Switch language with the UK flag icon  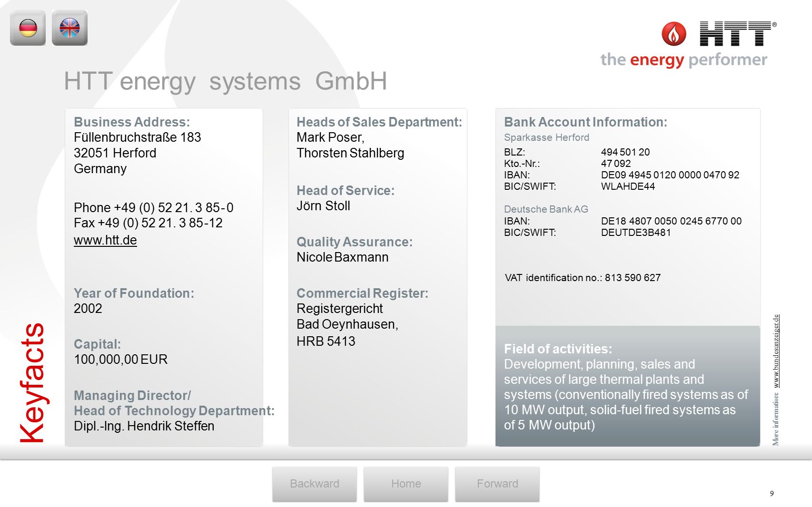point(69,28)
